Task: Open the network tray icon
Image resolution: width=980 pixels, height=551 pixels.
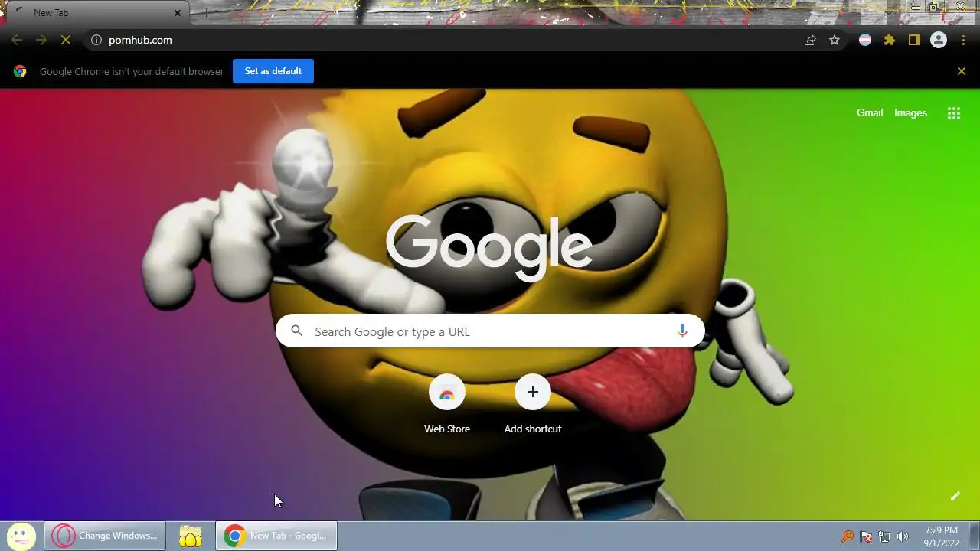Action: [884, 536]
